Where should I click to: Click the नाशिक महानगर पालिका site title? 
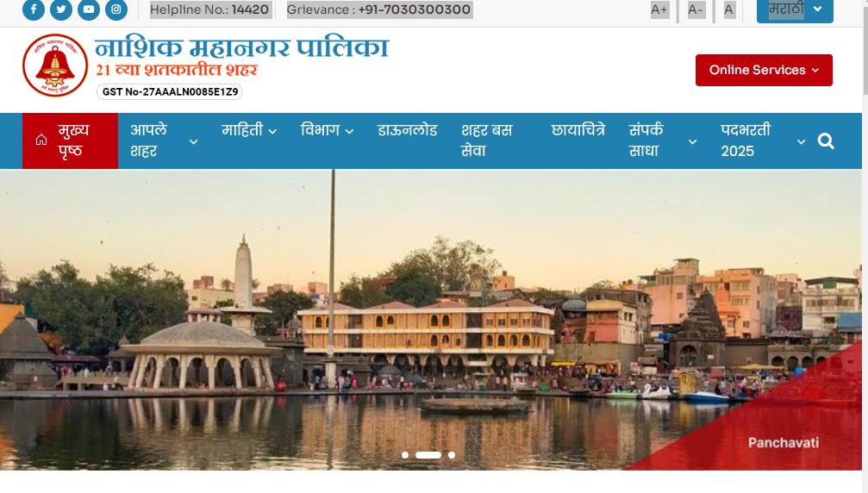[241, 47]
